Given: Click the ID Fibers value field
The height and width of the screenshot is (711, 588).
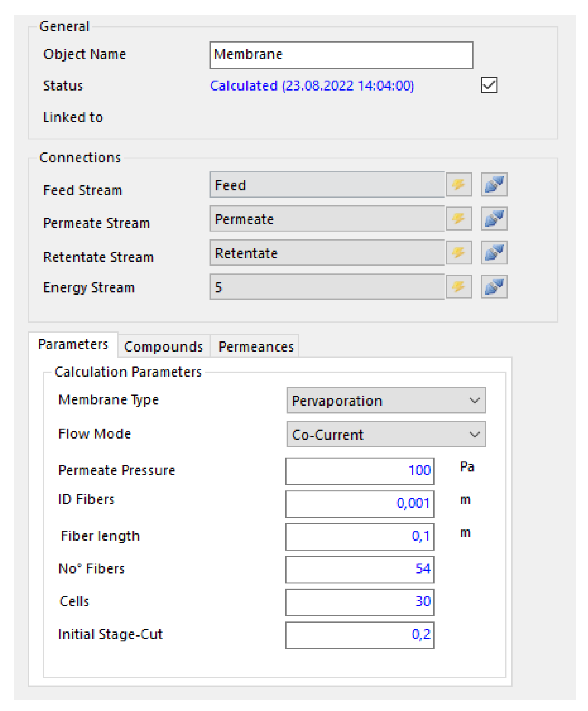Looking at the screenshot, I should pos(359,504).
